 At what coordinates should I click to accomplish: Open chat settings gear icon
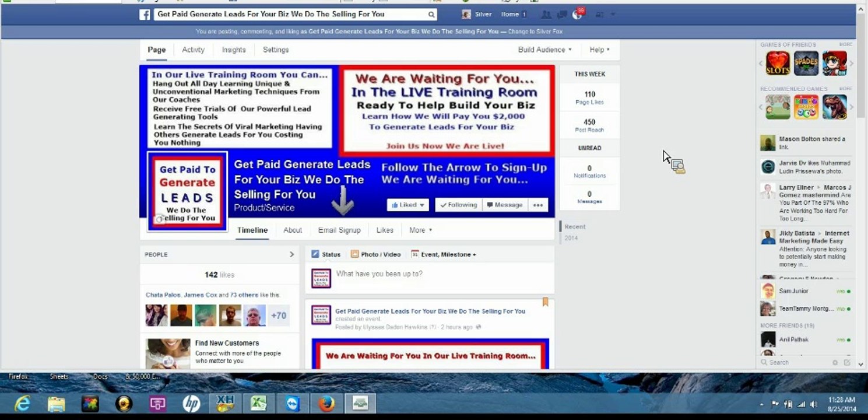click(x=835, y=362)
